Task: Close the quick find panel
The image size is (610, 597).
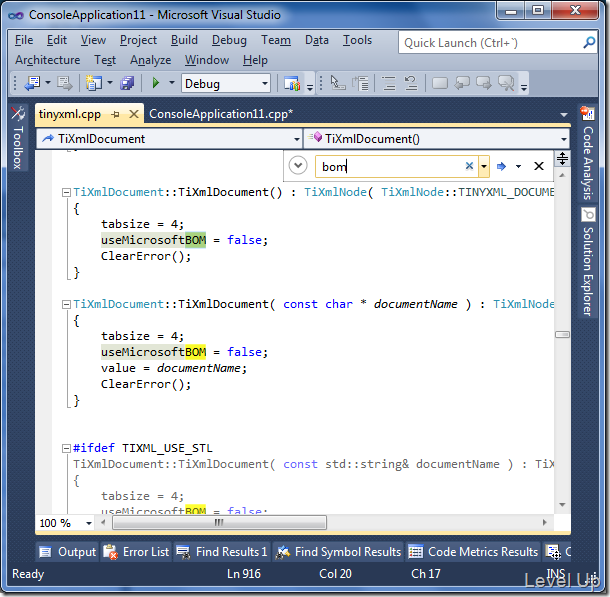Action: coord(539,166)
